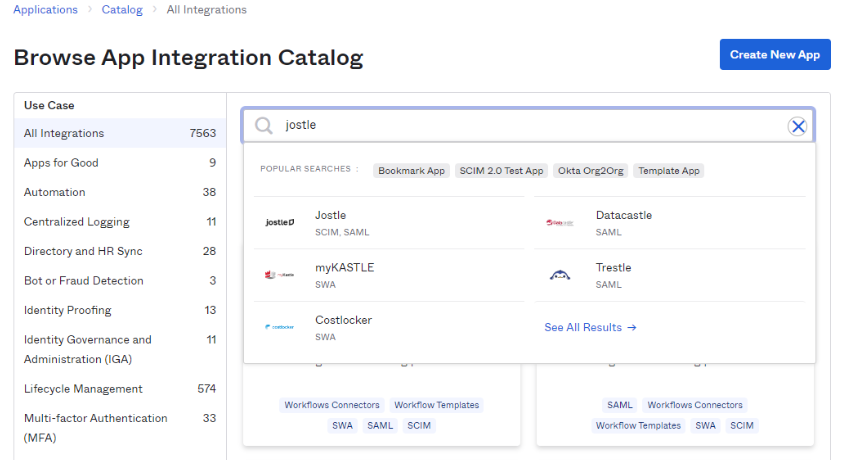Open the Jostle search result

click(x=389, y=223)
